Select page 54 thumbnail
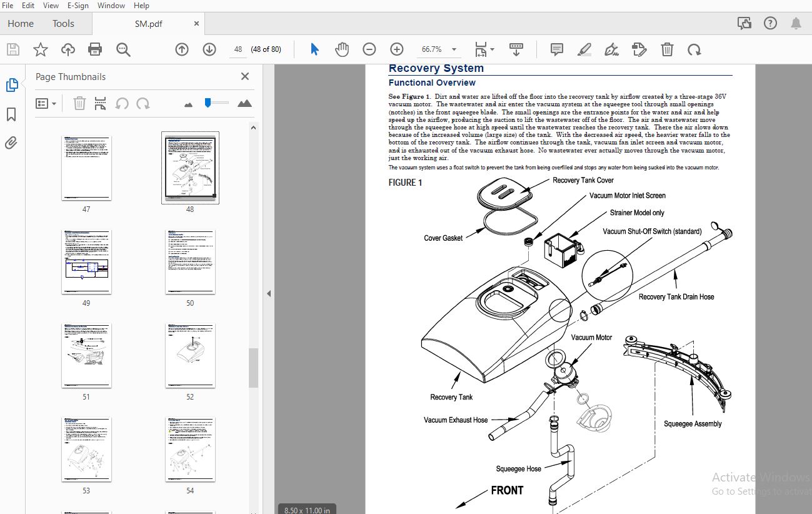The image size is (812, 514). [x=190, y=450]
